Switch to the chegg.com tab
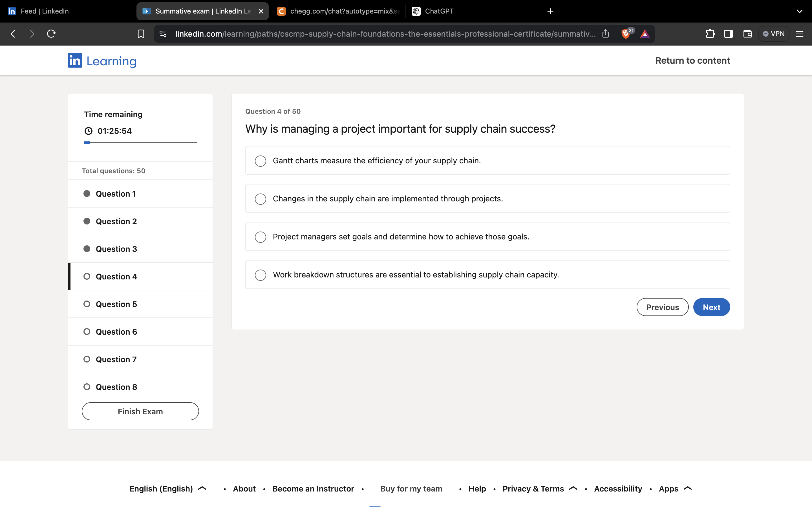Screen dimensions: 812x507 pyautogui.click(x=339, y=11)
